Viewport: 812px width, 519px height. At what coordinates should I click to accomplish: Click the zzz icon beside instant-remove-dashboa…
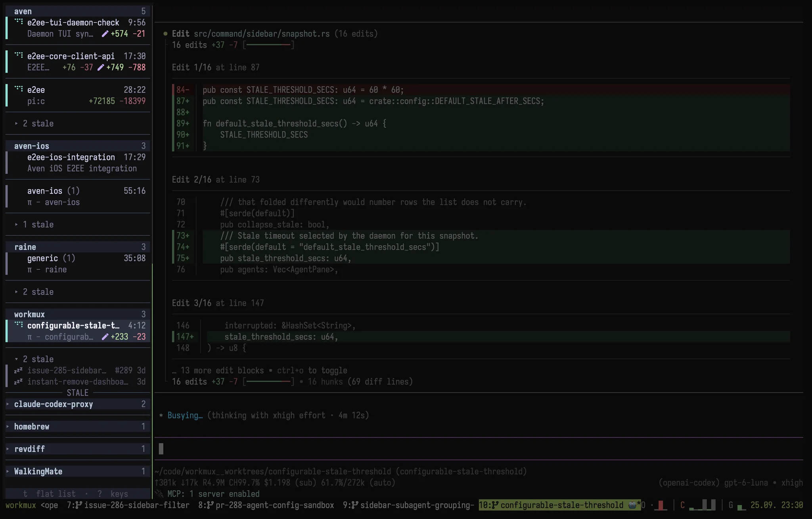[18, 382]
